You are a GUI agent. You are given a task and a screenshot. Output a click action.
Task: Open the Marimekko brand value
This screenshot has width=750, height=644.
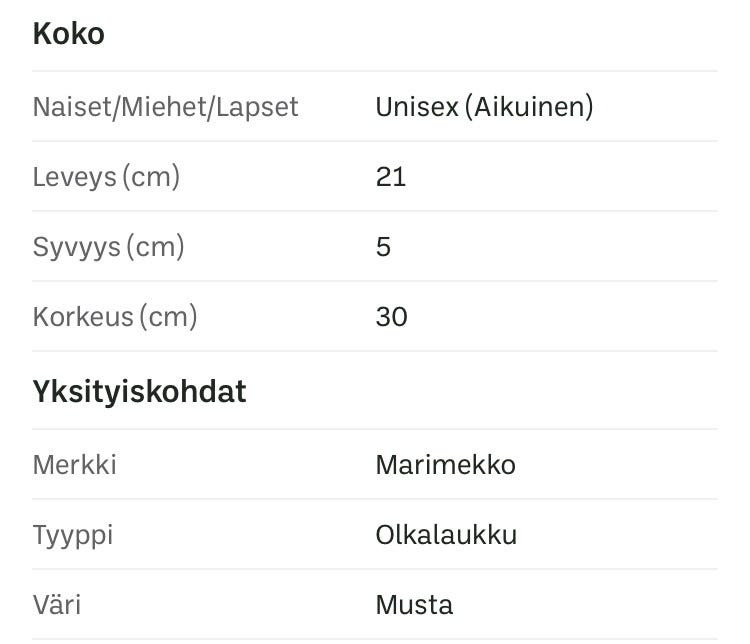tap(445, 465)
